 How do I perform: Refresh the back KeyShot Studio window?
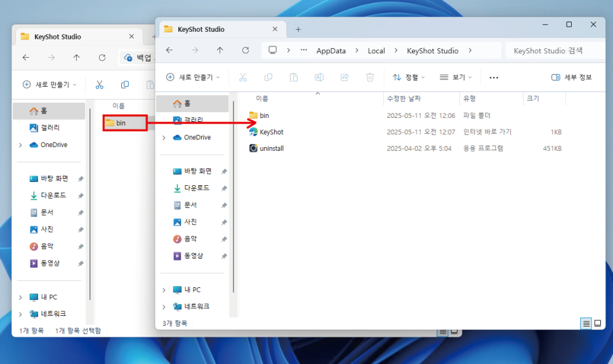pyautogui.click(x=102, y=58)
